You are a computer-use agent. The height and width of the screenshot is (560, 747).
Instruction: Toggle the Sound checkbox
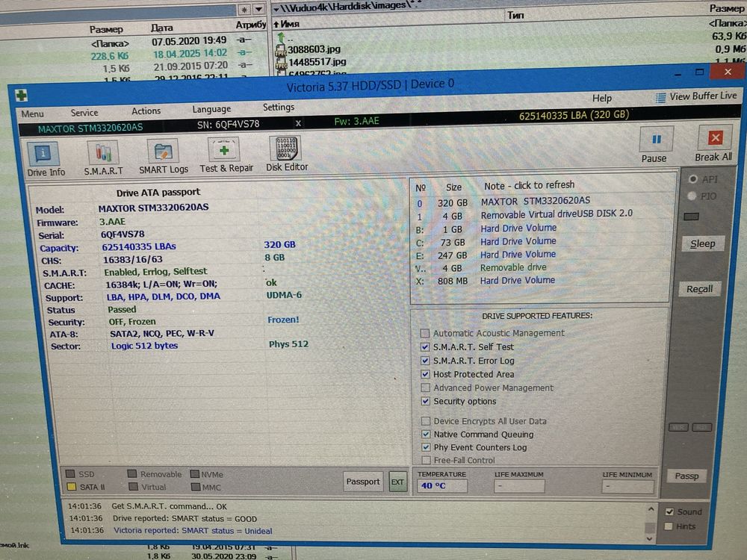tap(669, 512)
